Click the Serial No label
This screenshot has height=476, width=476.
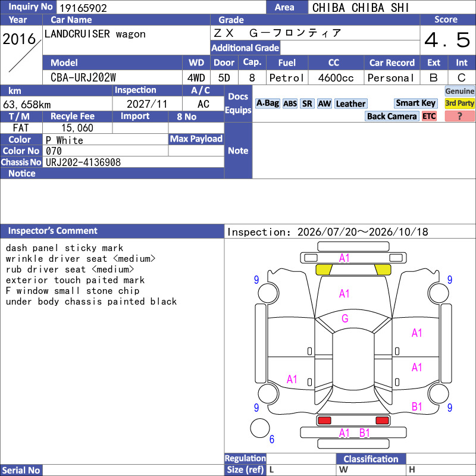[x=21, y=470]
